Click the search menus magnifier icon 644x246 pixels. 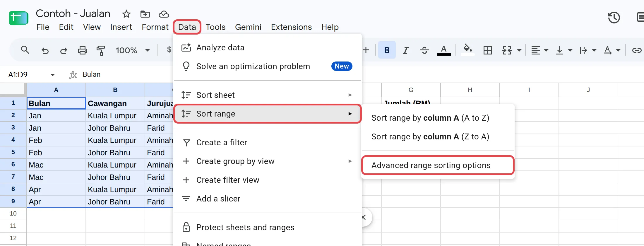pyautogui.click(x=25, y=50)
